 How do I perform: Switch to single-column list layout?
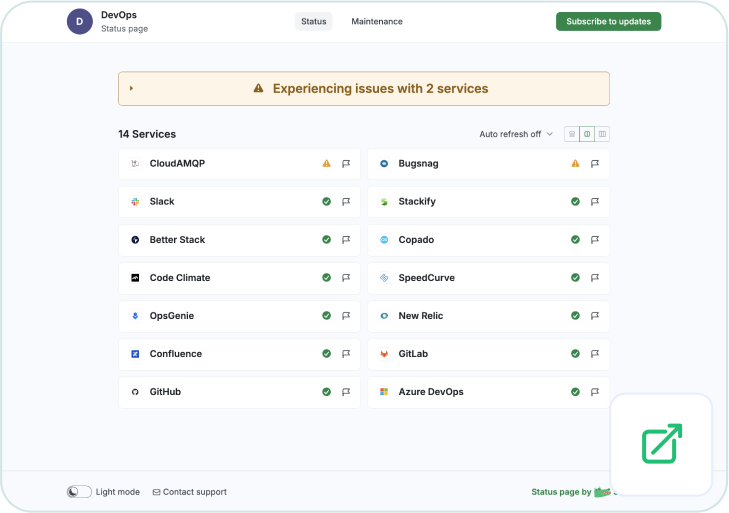point(572,134)
